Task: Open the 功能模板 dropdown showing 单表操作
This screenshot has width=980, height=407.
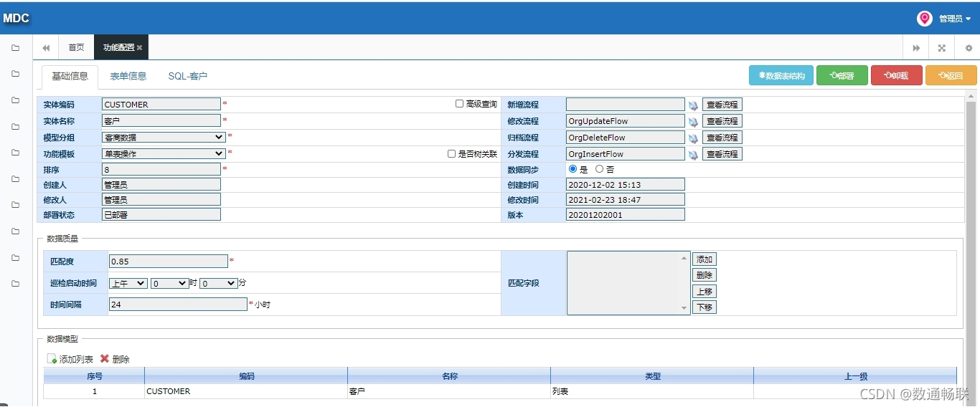Action: point(164,153)
